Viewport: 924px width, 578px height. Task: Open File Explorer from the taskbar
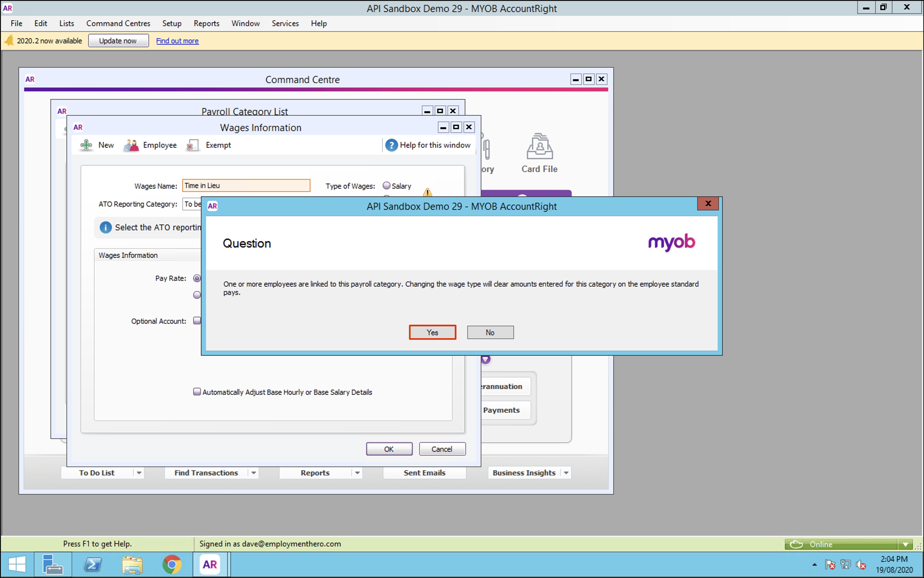tap(132, 564)
